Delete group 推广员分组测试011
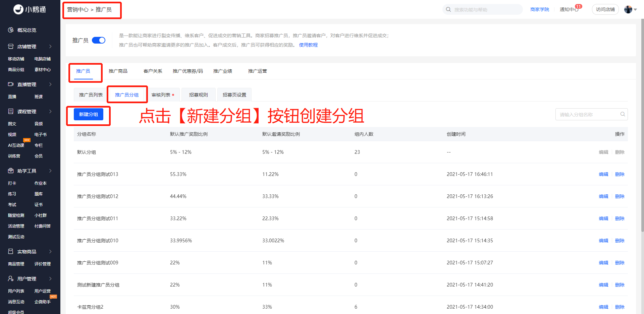This screenshot has width=644, height=314. point(620,218)
